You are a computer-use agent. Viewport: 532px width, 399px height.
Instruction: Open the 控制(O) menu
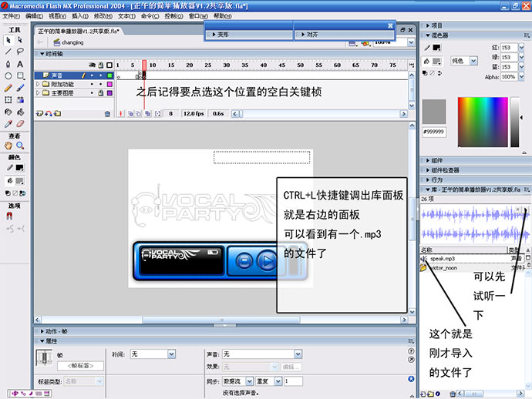pos(173,16)
